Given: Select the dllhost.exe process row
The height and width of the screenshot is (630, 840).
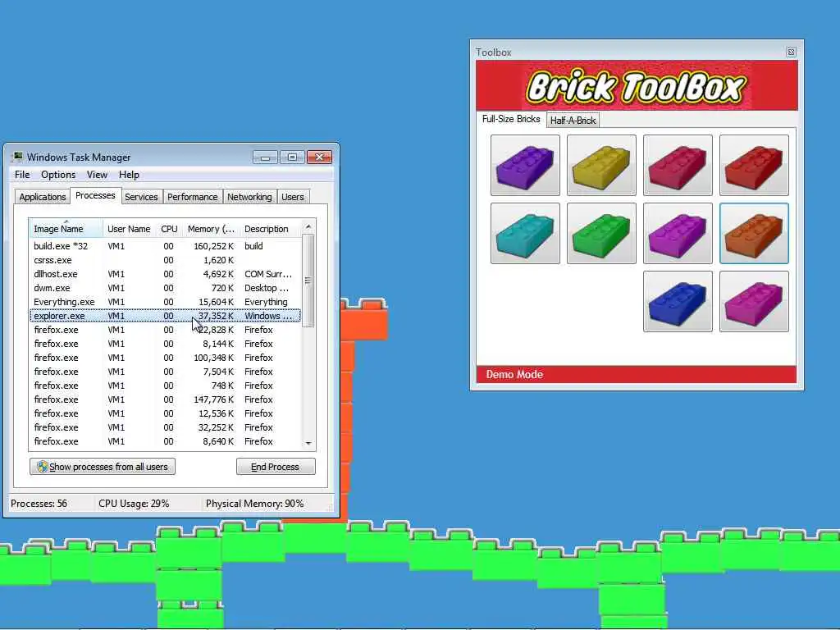Looking at the screenshot, I should [165, 274].
